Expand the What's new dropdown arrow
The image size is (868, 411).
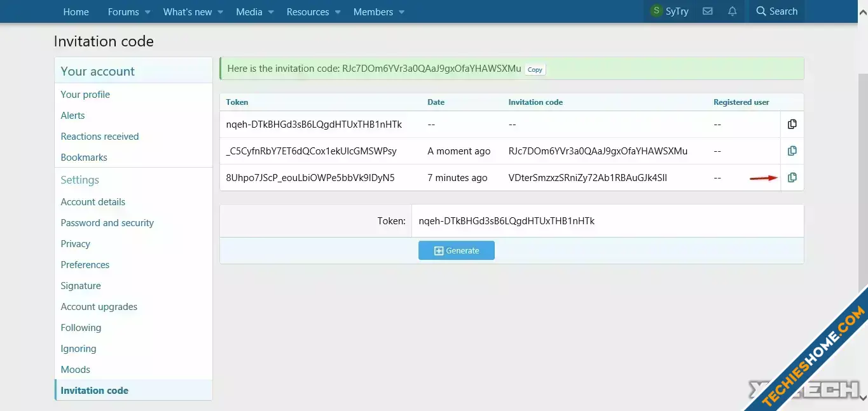tap(221, 12)
